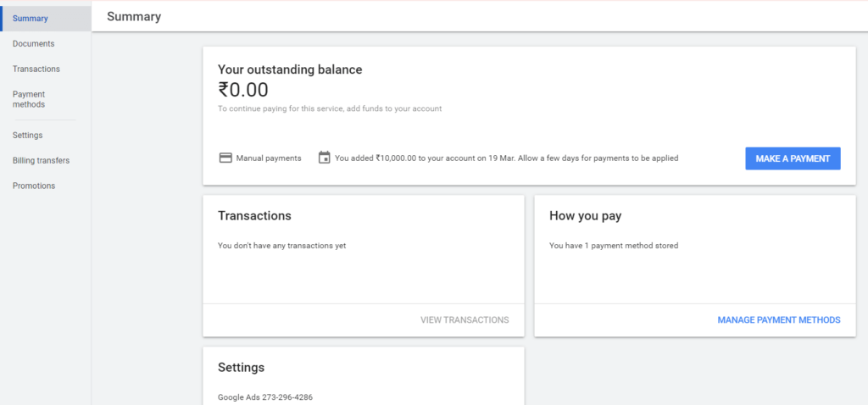Click the Transactions card heading
This screenshot has height=405, width=868.
pyautogui.click(x=254, y=216)
